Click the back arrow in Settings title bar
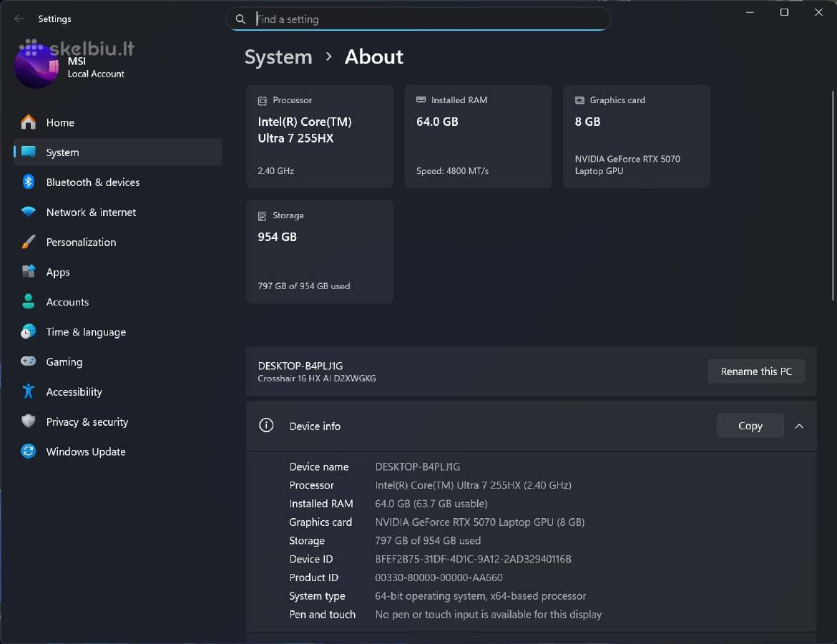The width and height of the screenshot is (837, 644). point(19,19)
